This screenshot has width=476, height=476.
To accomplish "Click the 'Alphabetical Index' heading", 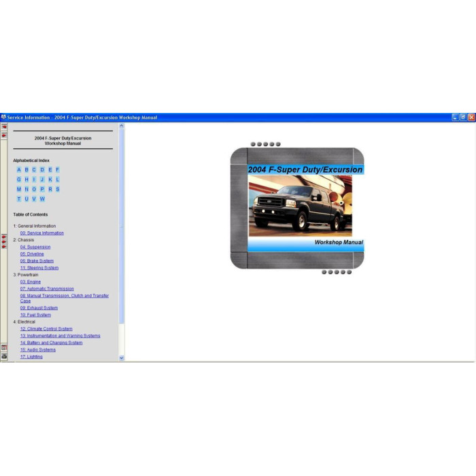I will (x=31, y=160).
